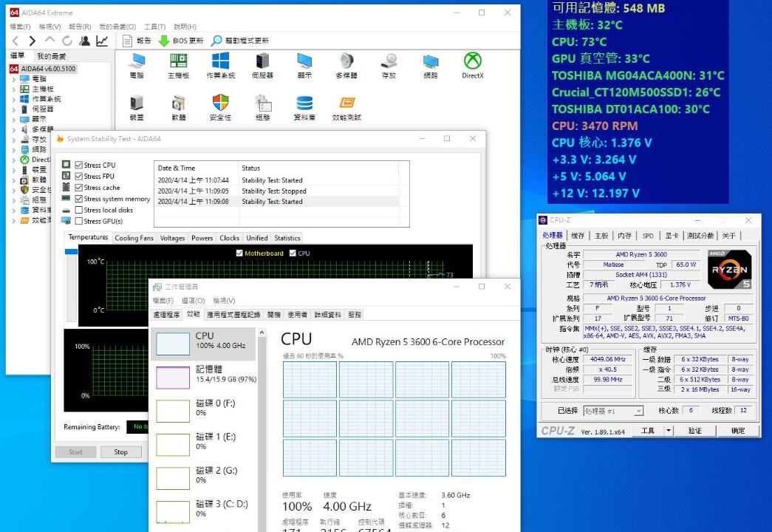Click CPU-Z Tools button

point(648,431)
